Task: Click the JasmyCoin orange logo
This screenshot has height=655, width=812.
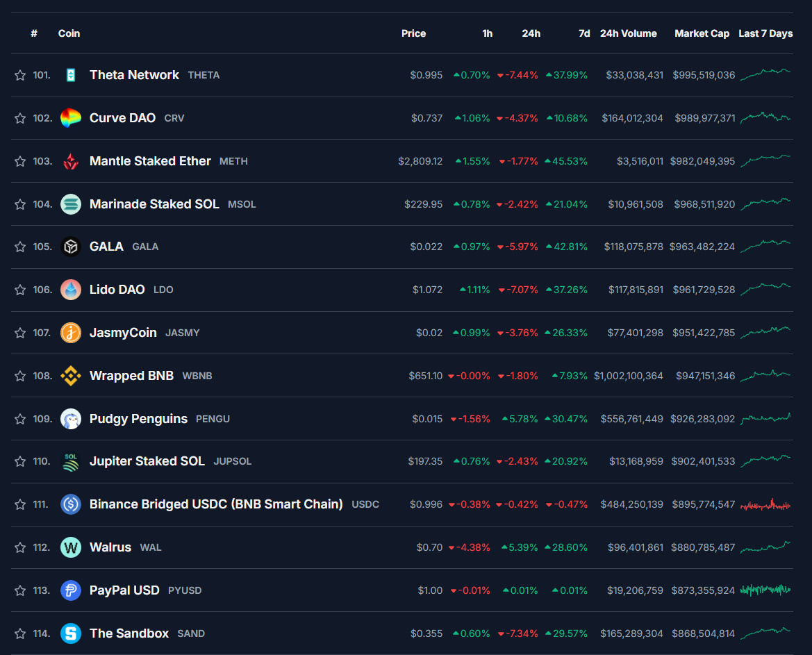Action: pyautogui.click(x=71, y=333)
